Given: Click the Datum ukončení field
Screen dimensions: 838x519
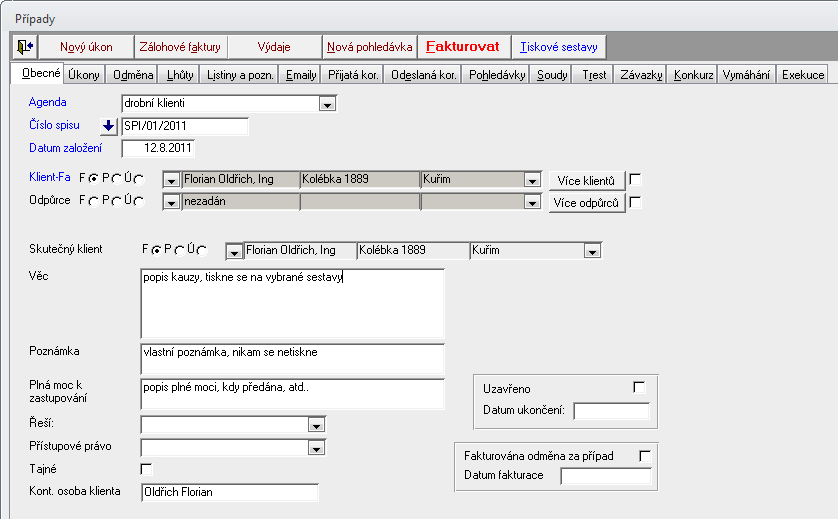Looking at the screenshot, I should (x=611, y=411).
